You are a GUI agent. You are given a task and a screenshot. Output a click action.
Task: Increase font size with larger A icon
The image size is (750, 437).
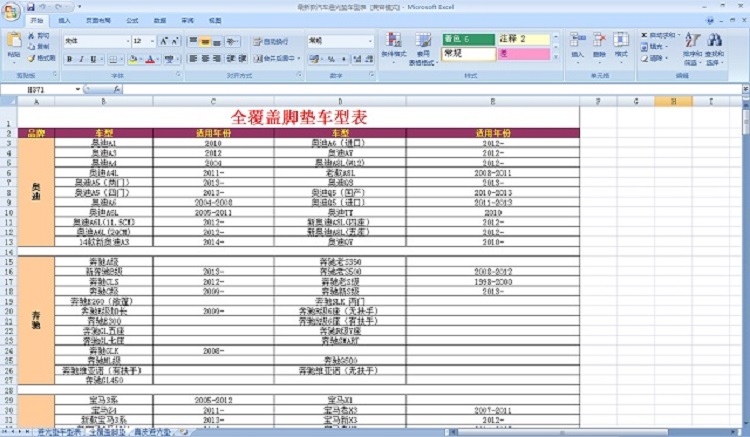pos(164,41)
